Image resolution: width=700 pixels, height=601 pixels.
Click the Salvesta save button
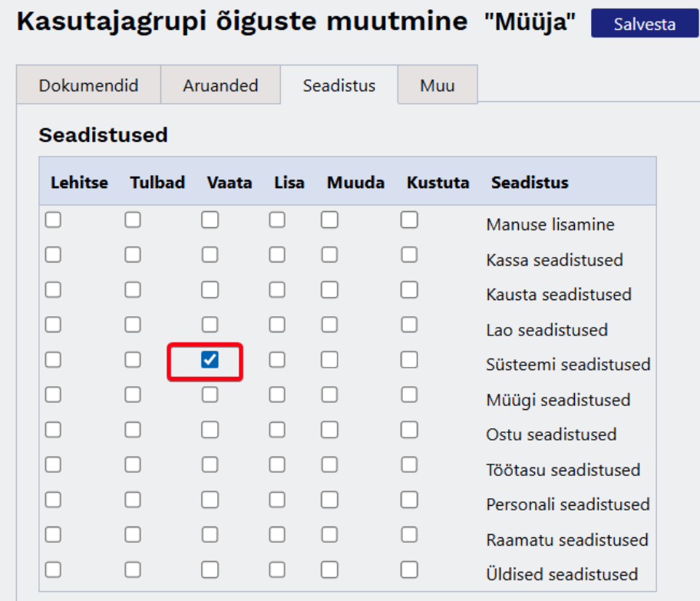click(645, 24)
